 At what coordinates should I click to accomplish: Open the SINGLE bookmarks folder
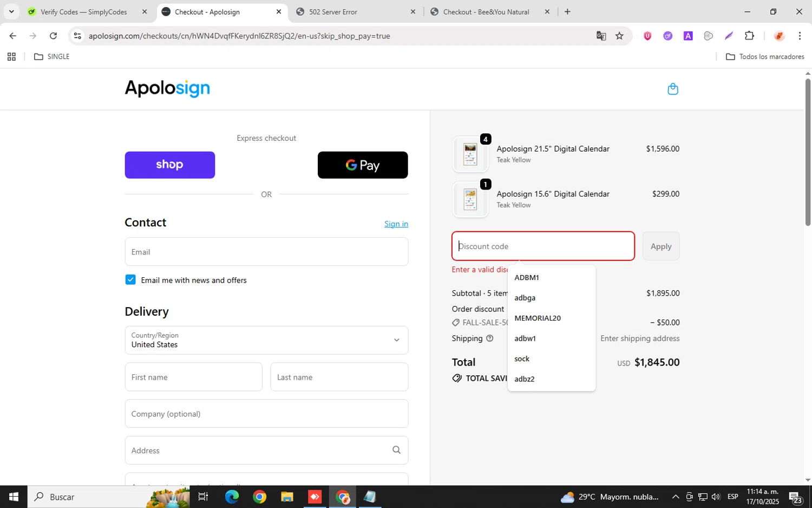tap(52, 56)
